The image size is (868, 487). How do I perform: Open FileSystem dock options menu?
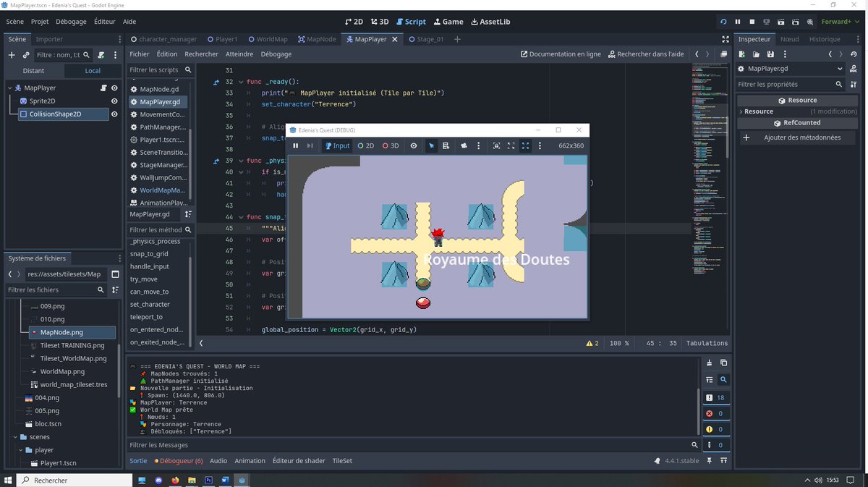point(119,258)
